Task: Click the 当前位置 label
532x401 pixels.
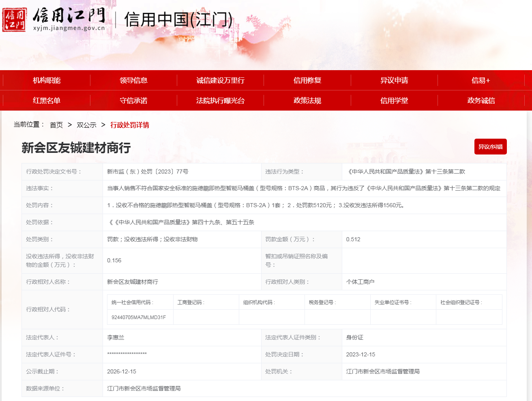Action: (x=29, y=124)
